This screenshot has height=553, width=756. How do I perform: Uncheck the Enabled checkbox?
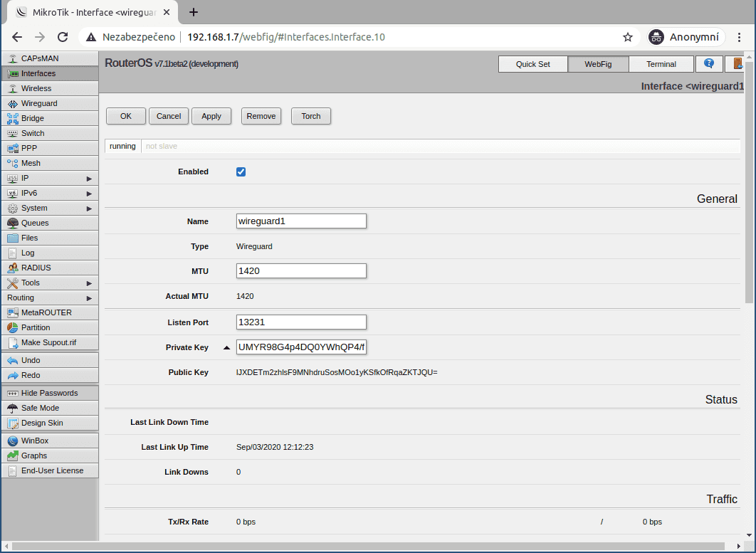point(241,172)
